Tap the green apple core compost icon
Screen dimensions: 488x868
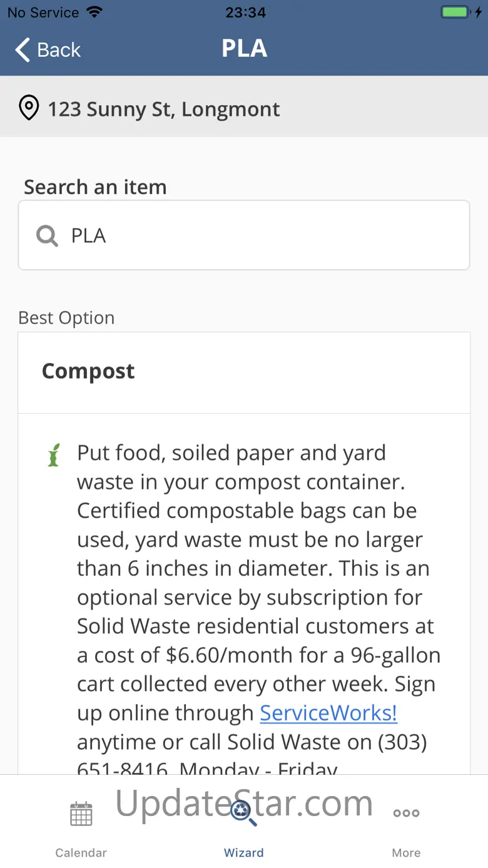(54, 455)
